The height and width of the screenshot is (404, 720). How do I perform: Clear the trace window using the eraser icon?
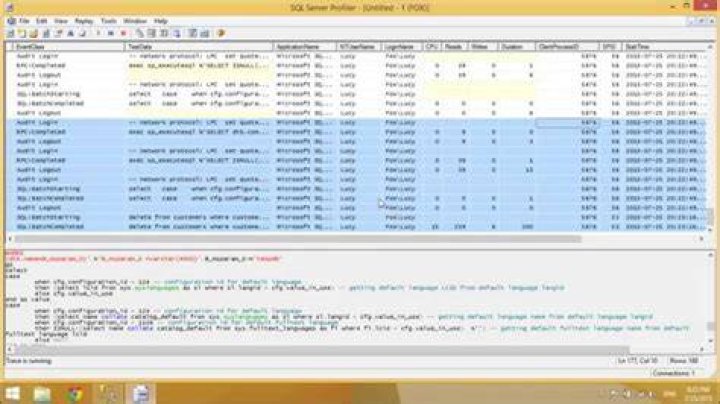click(x=83, y=34)
